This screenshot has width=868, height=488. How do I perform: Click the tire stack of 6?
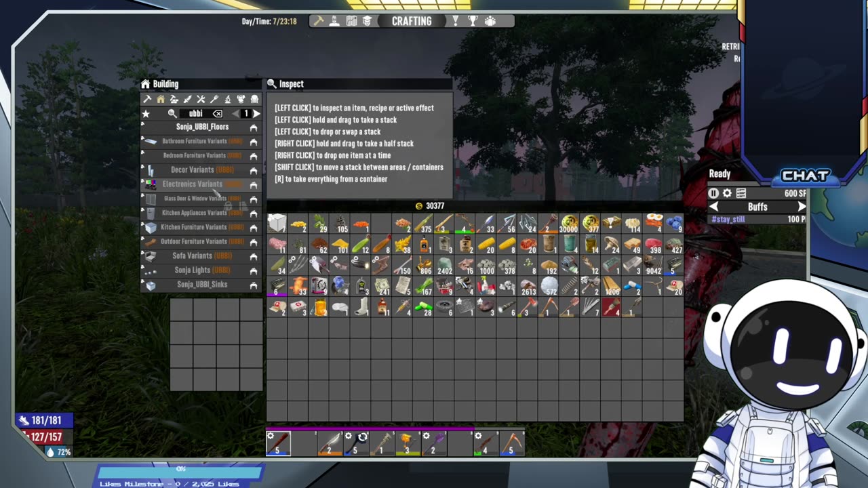444,308
